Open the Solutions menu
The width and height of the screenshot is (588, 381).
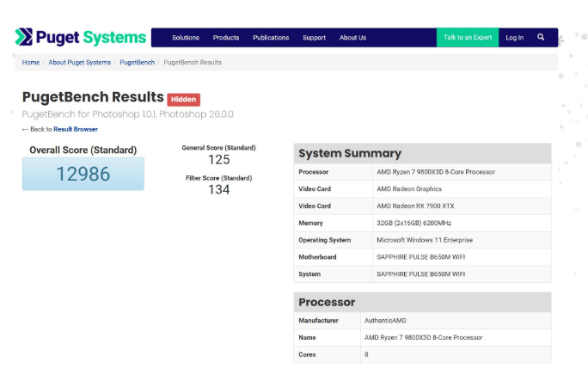coord(185,38)
